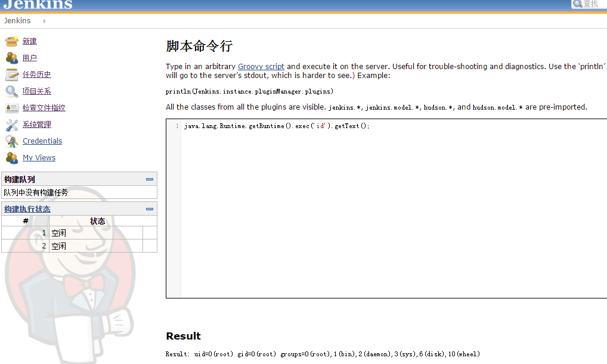
Task: Select executor row 2 空闲 status
Action: [96, 246]
